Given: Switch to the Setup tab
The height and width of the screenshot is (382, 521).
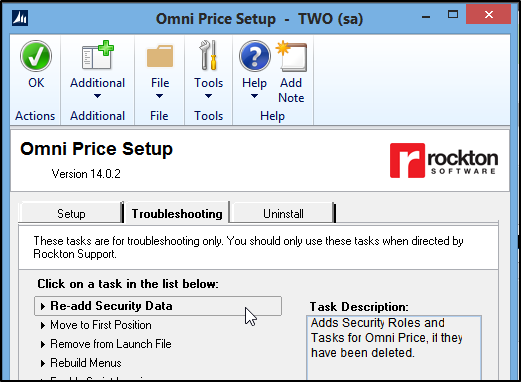Looking at the screenshot, I should tap(71, 213).
